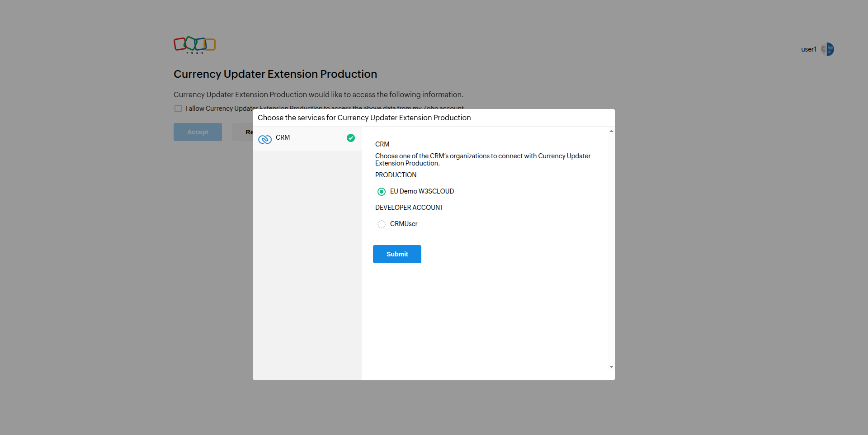Choose the CRMUser developer account radio
The height and width of the screenshot is (435, 868).
[382, 224]
